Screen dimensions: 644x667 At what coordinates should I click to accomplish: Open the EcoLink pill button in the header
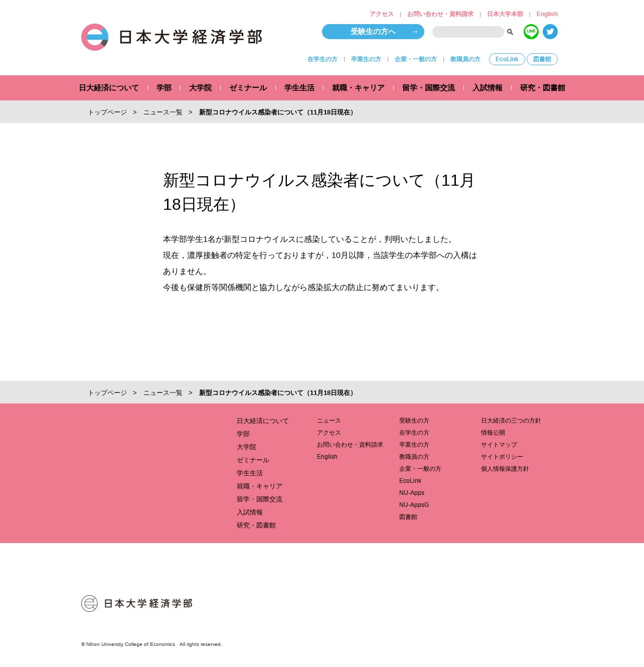coord(507,59)
